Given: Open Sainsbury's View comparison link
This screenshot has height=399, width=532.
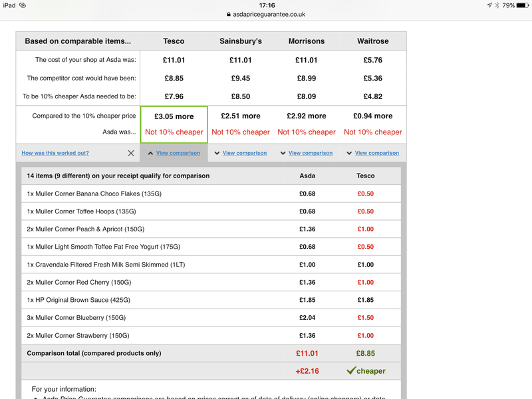Looking at the screenshot, I should tap(245, 153).
